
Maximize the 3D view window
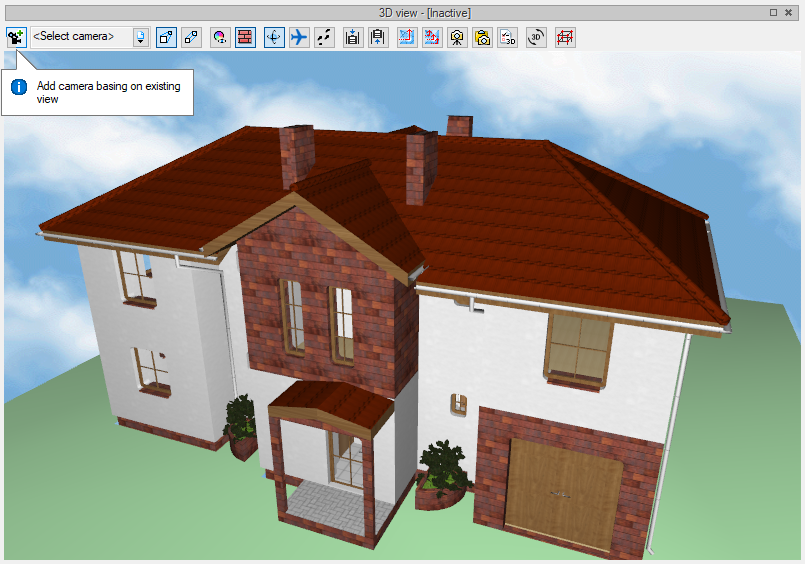point(773,13)
